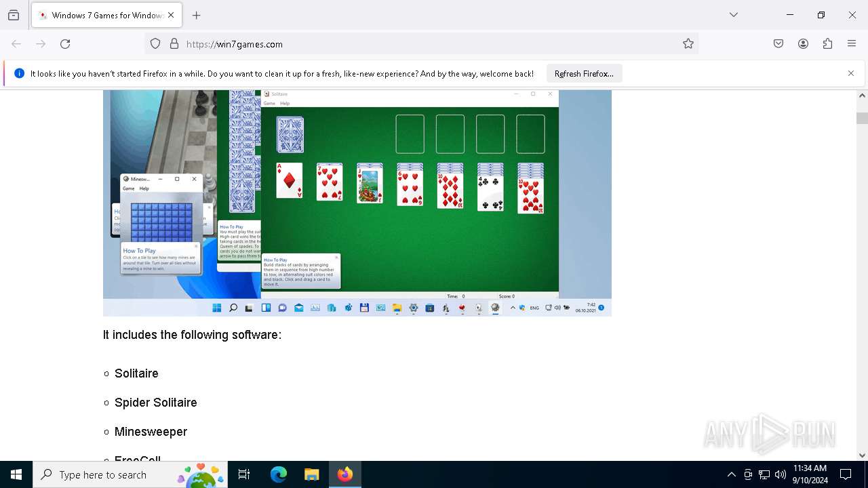Restore down the Firefox window

pos(821,15)
